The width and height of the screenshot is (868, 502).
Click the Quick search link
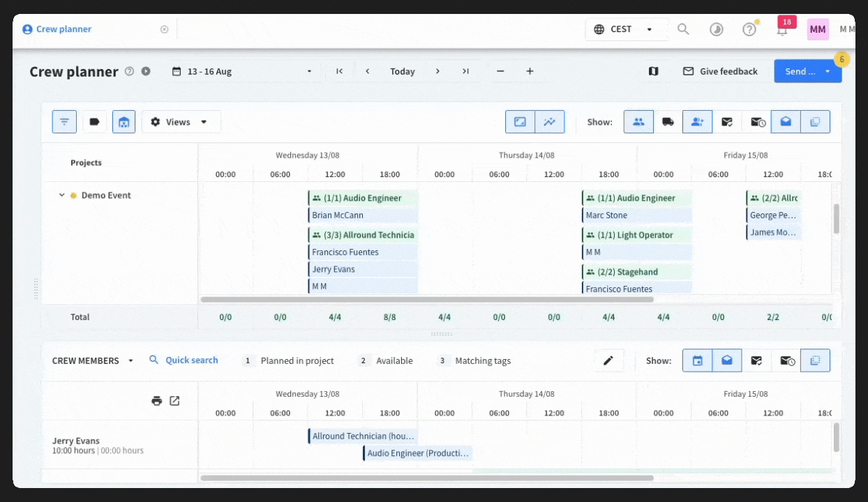click(x=184, y=360)
